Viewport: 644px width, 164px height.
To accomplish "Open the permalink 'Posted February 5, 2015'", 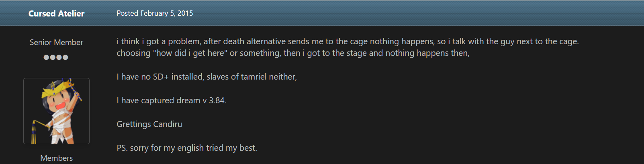I will (155, 13).
